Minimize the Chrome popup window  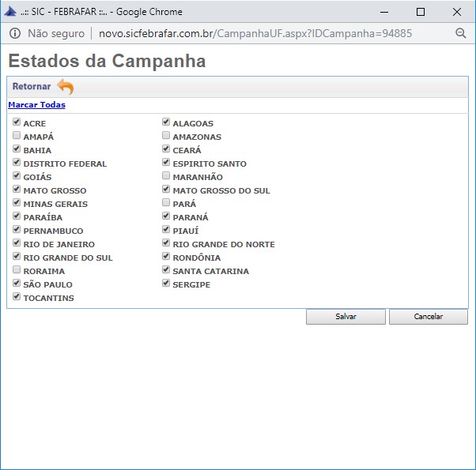point(383,12)
